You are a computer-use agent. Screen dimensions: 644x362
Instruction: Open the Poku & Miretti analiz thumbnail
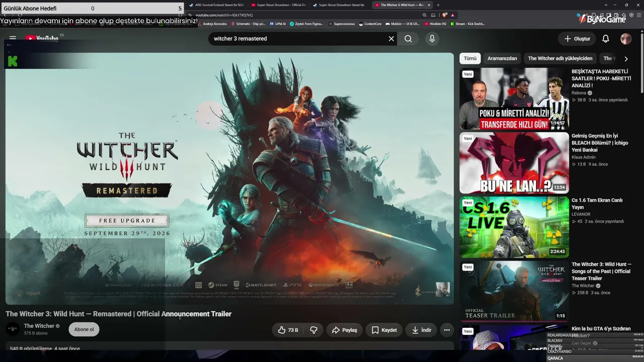pyautogui.click(x=514, y=99)
